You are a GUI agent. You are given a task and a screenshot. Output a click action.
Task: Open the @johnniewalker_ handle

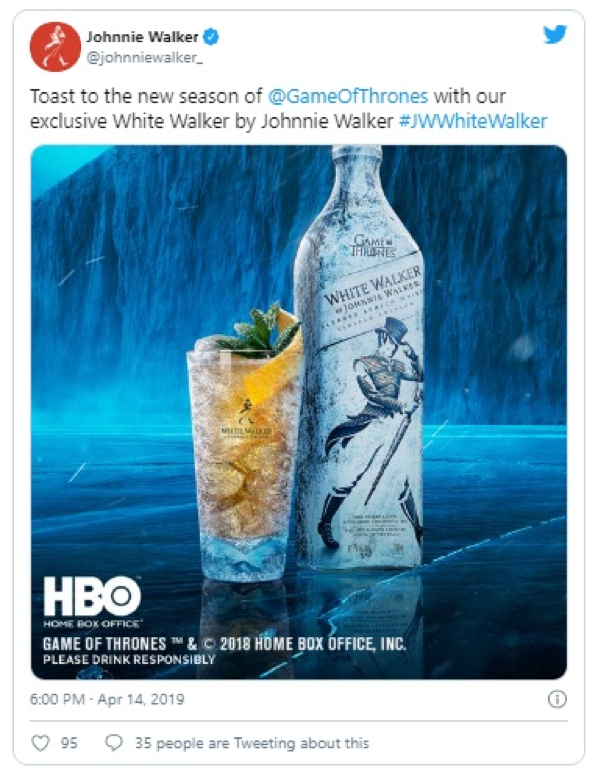pos(144,58)
